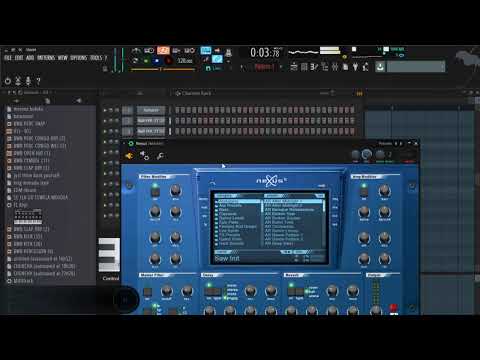Screen dimensions: 480x360
Task: Click the orange arrow icon in Nexus window toolbar
Action: point(129,156)
